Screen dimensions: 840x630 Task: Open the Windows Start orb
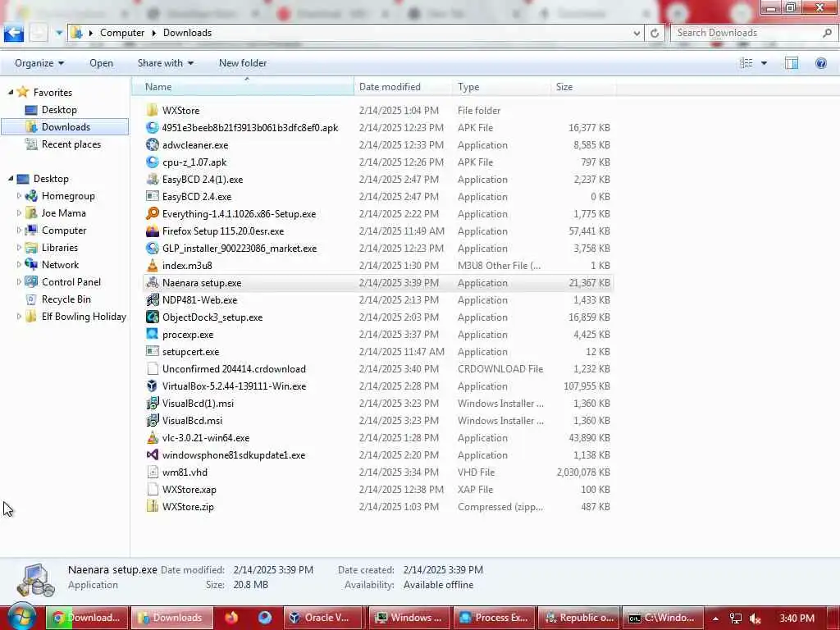[21, 618]
